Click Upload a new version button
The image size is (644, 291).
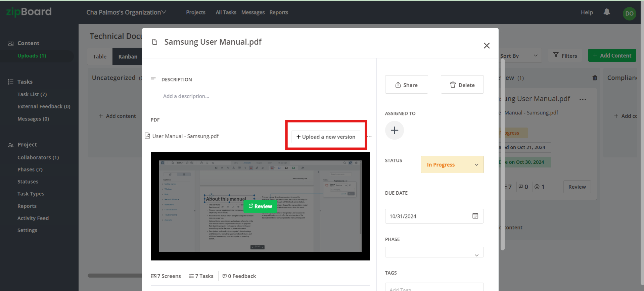pyautogui.click(x=326, y=137)
